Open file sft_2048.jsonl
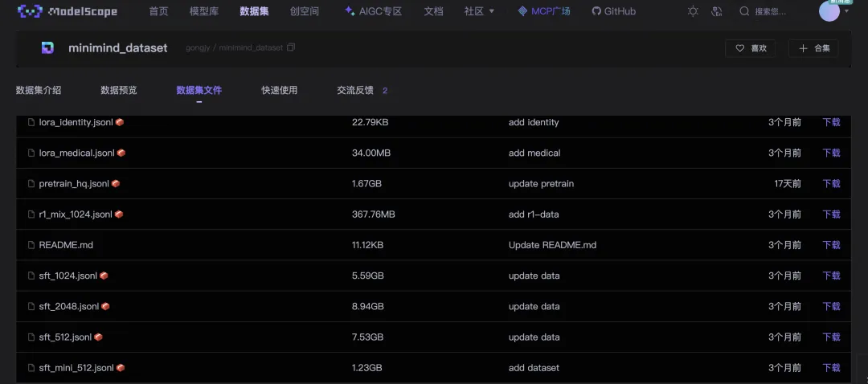Image resolution: width=868 pixels, height=384 pixels. point(69,306)
